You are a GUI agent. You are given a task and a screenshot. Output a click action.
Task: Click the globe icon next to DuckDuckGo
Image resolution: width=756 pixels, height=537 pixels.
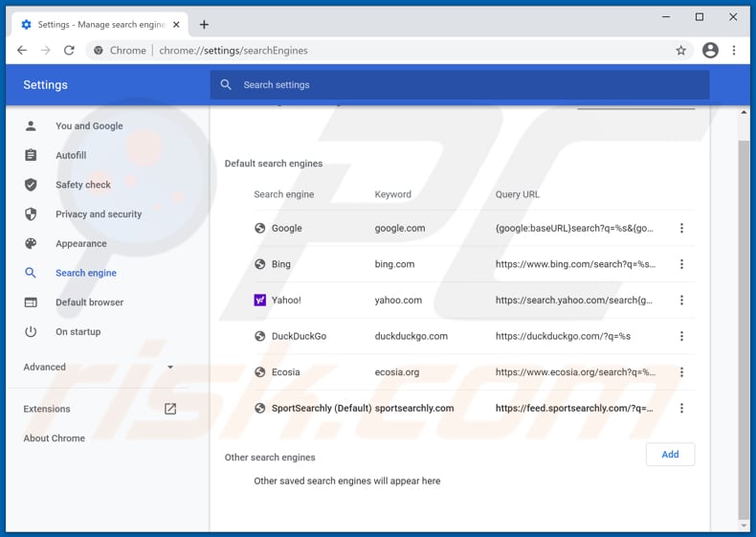(x=260, y=336)
